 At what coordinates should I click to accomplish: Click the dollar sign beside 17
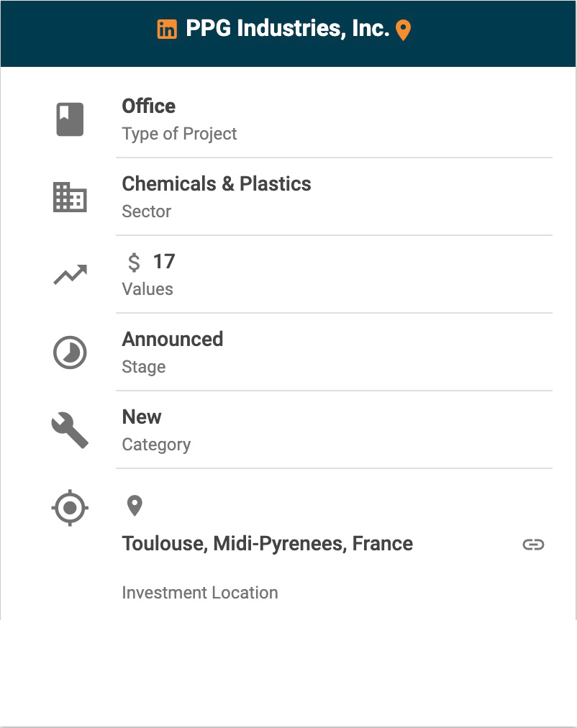pyautogui.click(x=134, y=263)
